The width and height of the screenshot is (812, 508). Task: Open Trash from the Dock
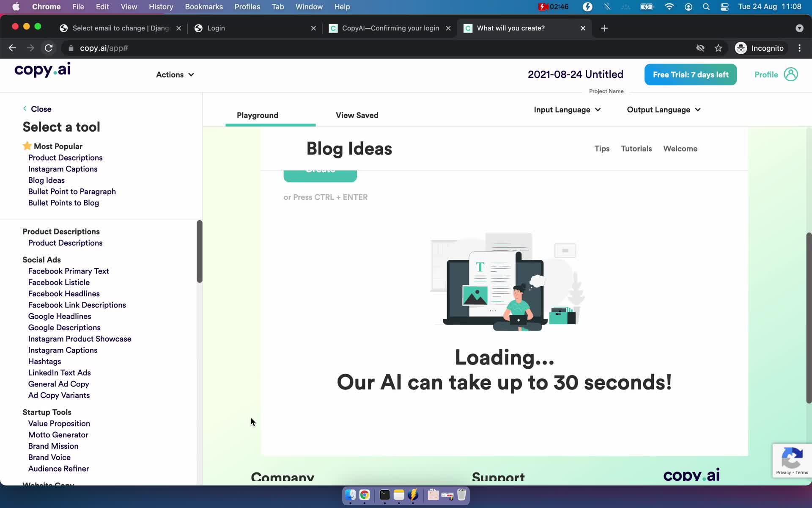[x=461, y=495]
